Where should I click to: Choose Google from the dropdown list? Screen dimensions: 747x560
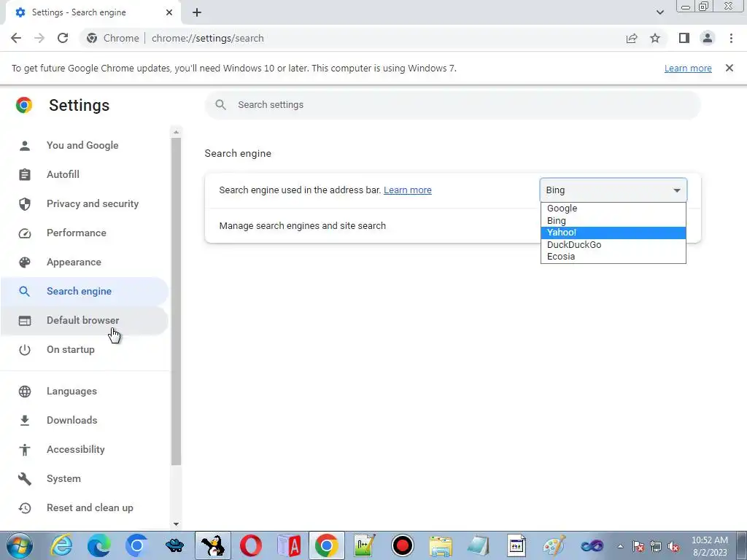[x=613, y=208]
